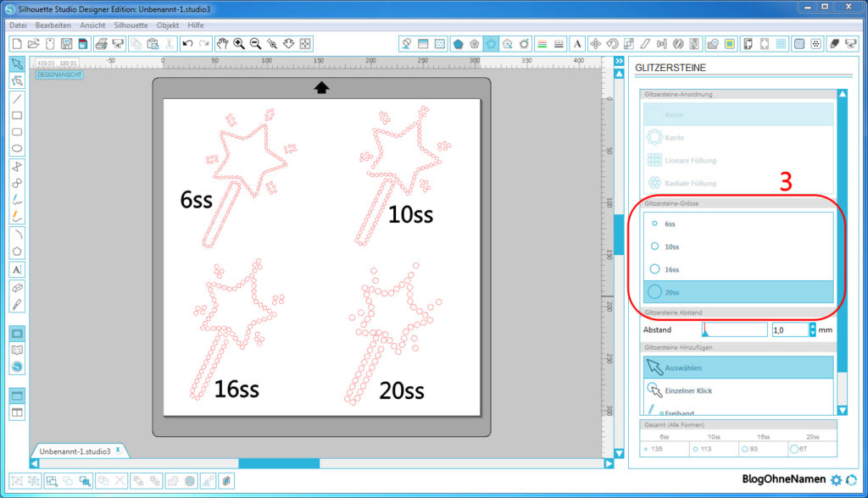The height and width of the screenshot is (498, 868).
Task: Click the zoom in magnifier icon
Action: coord(239,43)
